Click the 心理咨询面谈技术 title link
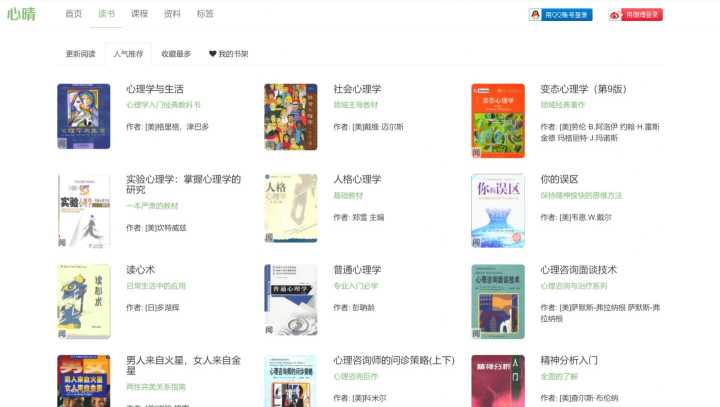This screenshot has height=407, width=720. tap(579, 270)
